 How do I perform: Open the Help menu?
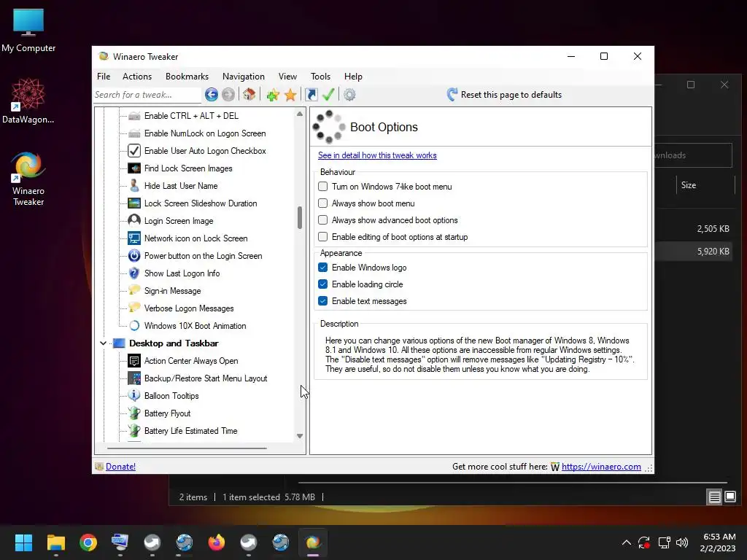point(354,76)
